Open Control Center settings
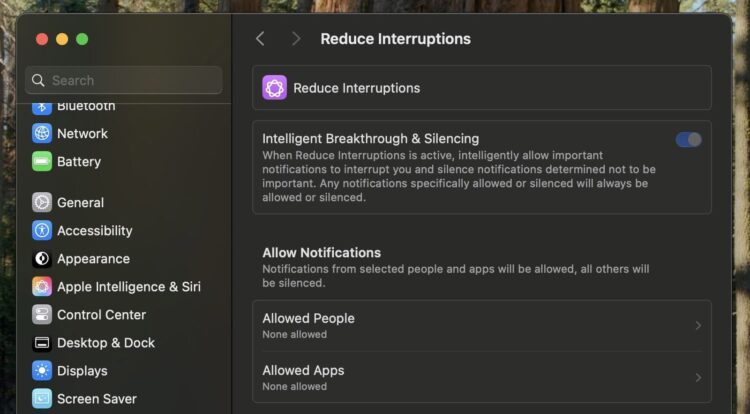Image resolution: width=750 pixels, height=414 pixels. pos(101,315)
